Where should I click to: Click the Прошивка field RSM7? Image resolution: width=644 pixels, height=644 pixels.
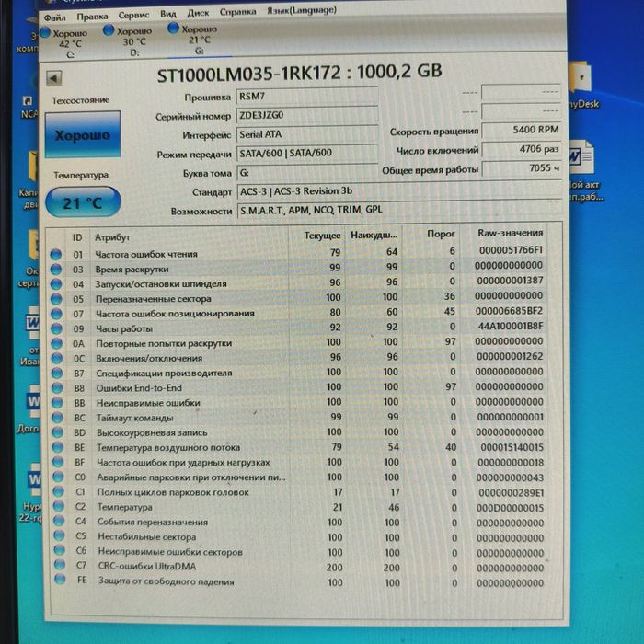[x=306, y=97]
